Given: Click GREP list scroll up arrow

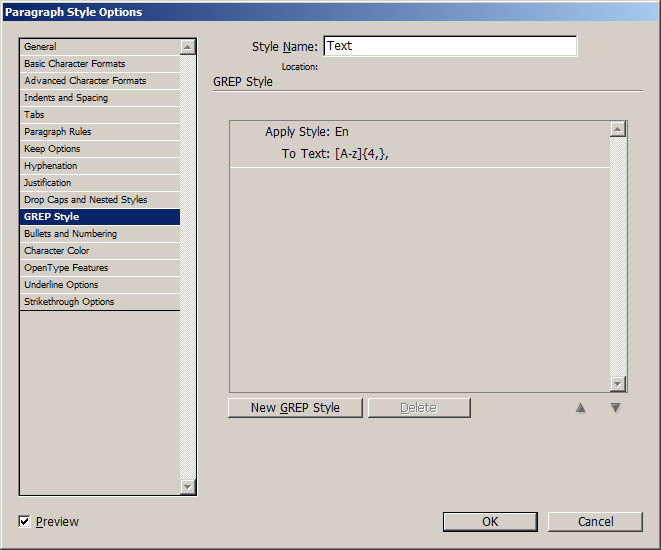Looking at the screenshot, I should [x=618, y=129].
